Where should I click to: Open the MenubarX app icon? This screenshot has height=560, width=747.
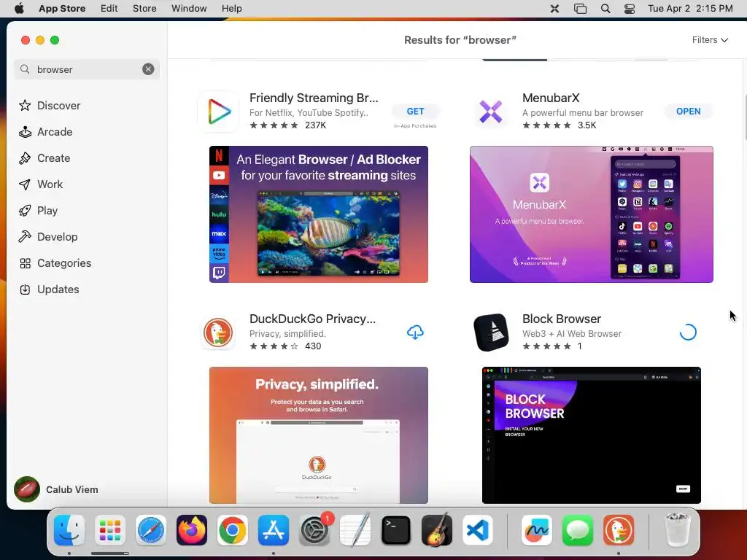491,112
